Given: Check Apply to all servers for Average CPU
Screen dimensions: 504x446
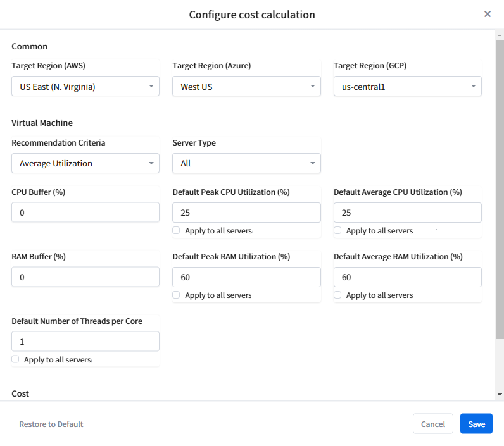Looking at the screenshot, I should 337,231.
